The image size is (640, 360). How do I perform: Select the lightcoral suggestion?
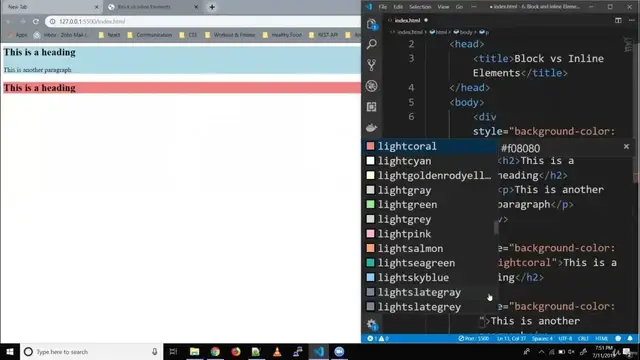(x=430, y=146)
